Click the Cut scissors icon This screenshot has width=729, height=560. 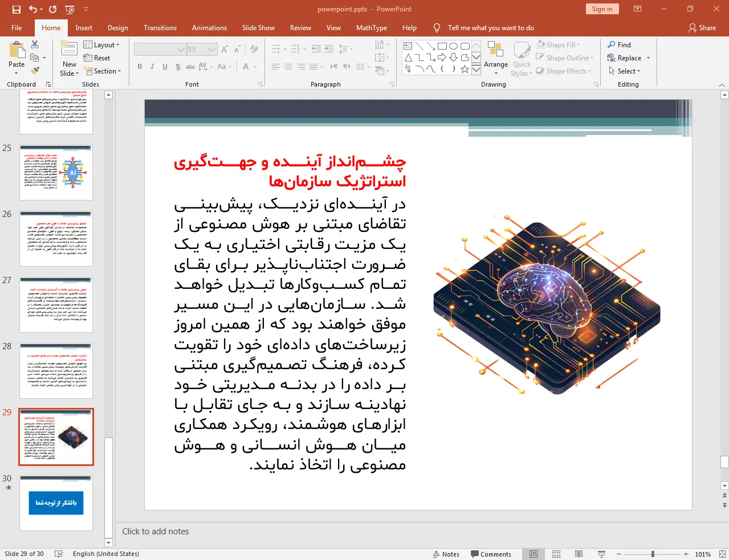35,44
